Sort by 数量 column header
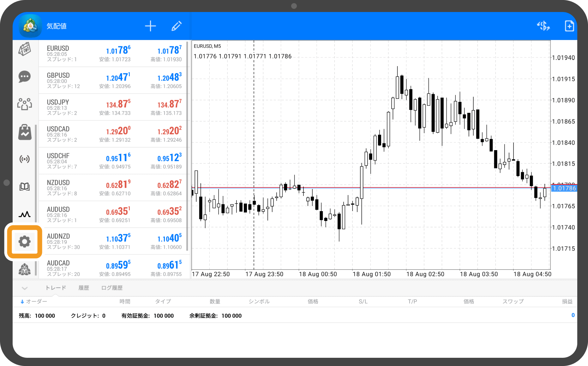This screenshot has height=366, width=588. 215,302
